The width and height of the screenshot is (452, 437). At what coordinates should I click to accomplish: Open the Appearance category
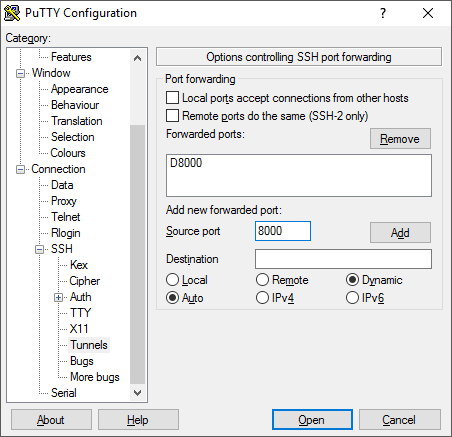click(79, 89)
